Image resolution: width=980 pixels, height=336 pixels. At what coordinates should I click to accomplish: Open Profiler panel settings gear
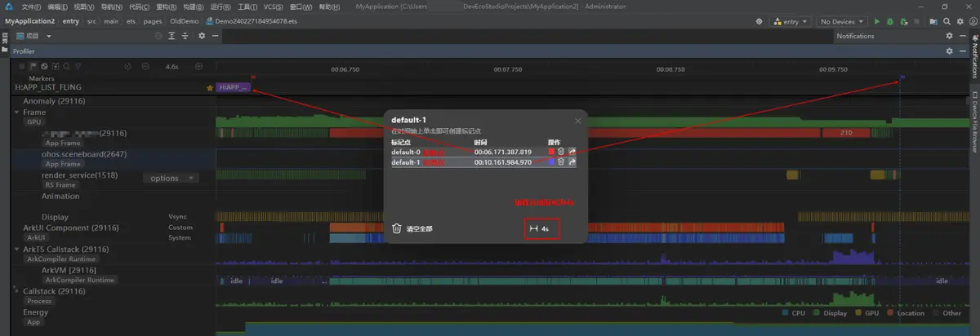point(949,51)
